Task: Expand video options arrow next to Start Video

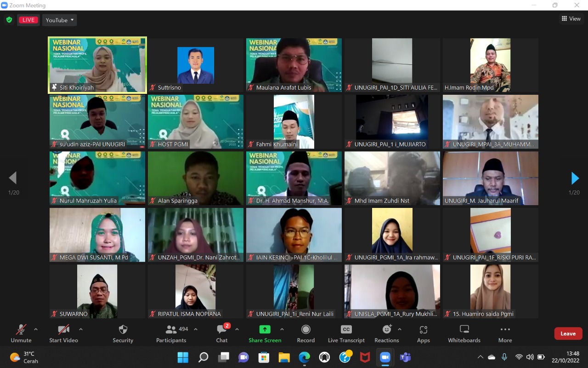Action: 81,329
